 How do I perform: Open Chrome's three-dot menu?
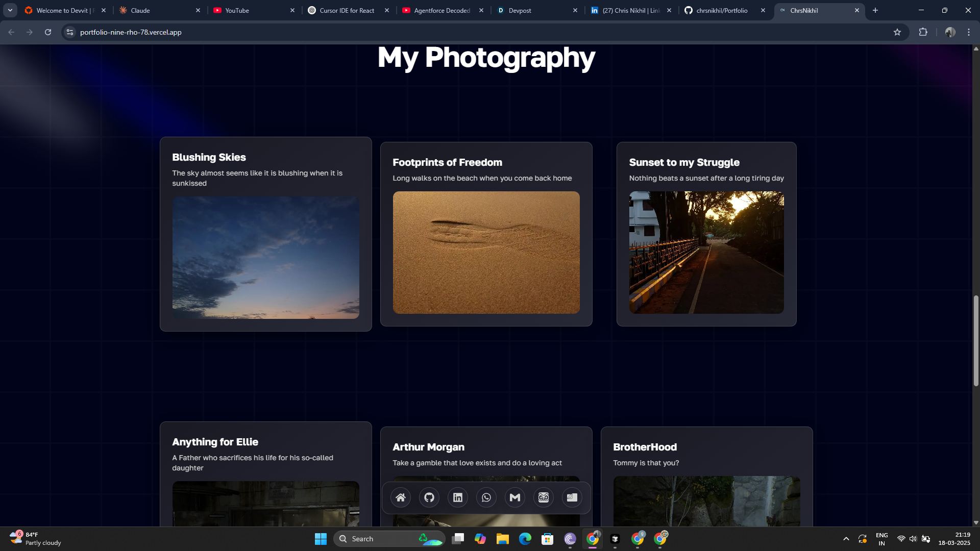[x=969, y=32]
